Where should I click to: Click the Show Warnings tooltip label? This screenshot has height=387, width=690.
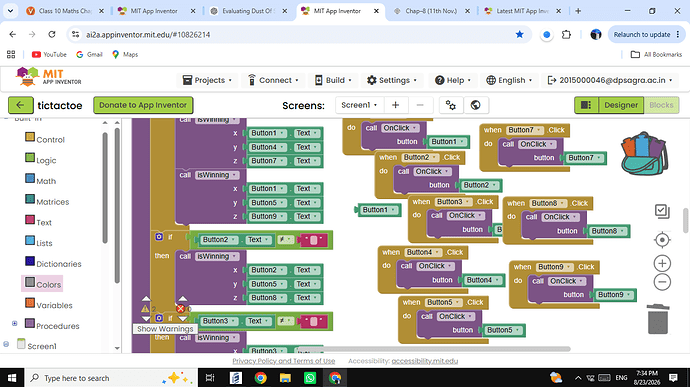click(165, 329)
